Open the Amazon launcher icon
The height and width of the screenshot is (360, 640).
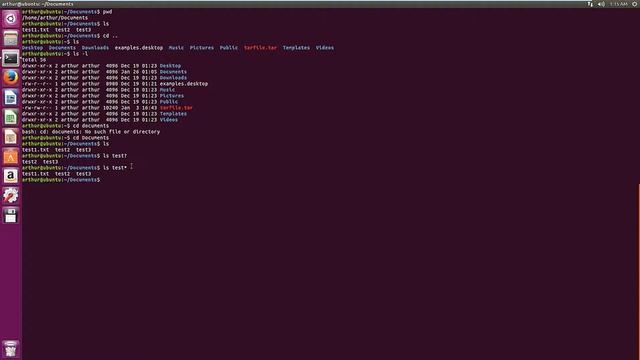11,176
